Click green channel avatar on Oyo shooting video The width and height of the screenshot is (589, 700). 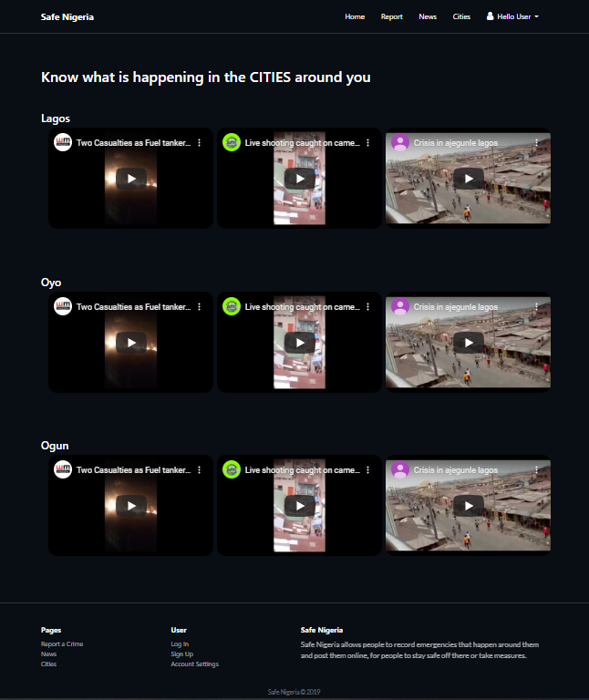[232, 306]
